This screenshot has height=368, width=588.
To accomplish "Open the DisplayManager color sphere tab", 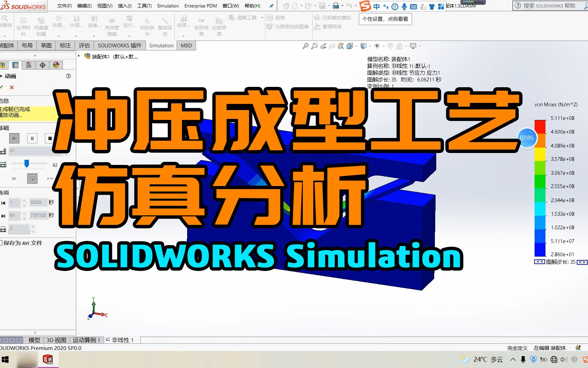I will (x=56, y=65).
